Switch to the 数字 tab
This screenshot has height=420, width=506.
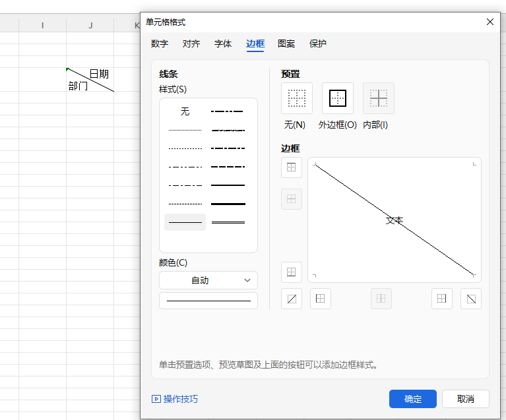[160, 44]
